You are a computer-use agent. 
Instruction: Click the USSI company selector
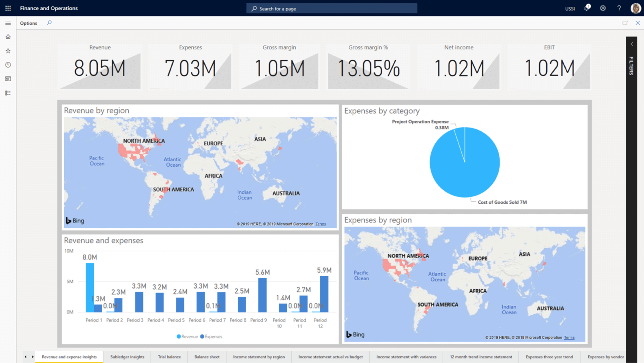[x=570, y=8]
